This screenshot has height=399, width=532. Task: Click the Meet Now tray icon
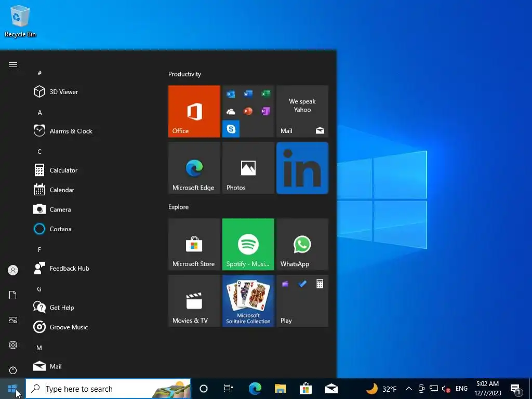[x=421, y=389]
